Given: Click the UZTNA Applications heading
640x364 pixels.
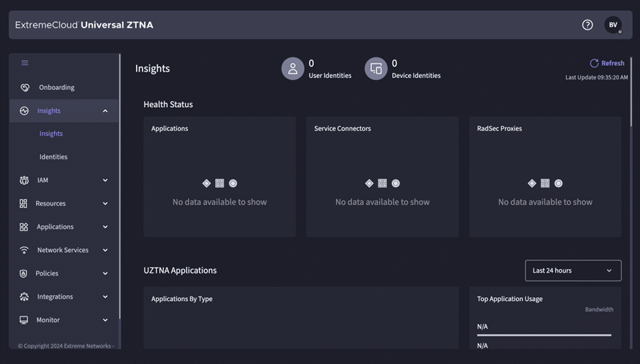Looking at the screenshot, I should point(180,271).
